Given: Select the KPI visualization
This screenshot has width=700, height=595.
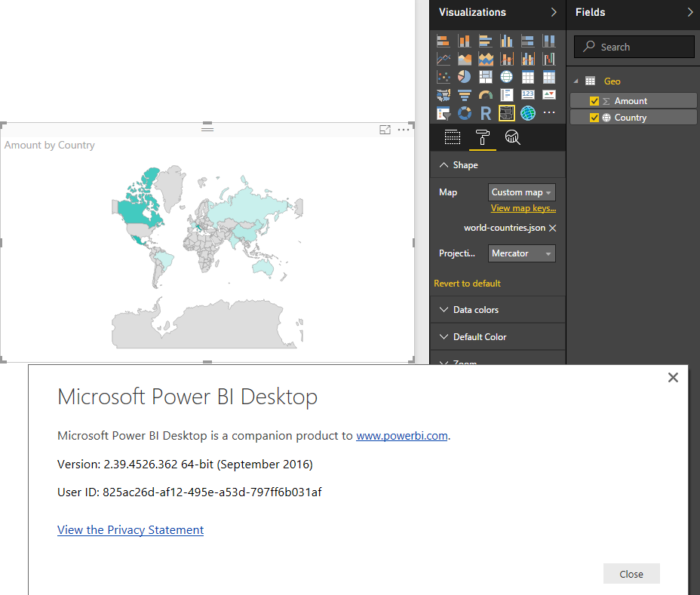Looking at the screenshot, I should 549,95.
